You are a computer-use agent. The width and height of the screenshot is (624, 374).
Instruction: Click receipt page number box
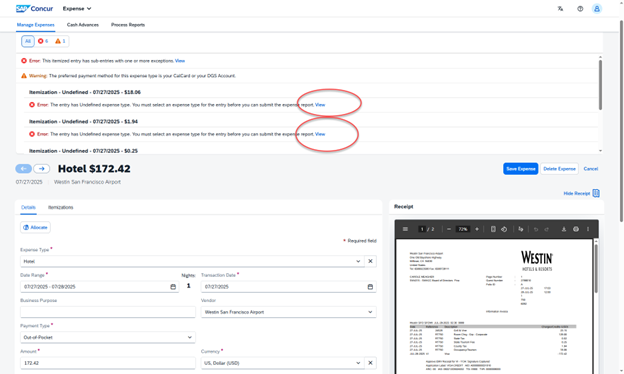[x=422, y=229]
